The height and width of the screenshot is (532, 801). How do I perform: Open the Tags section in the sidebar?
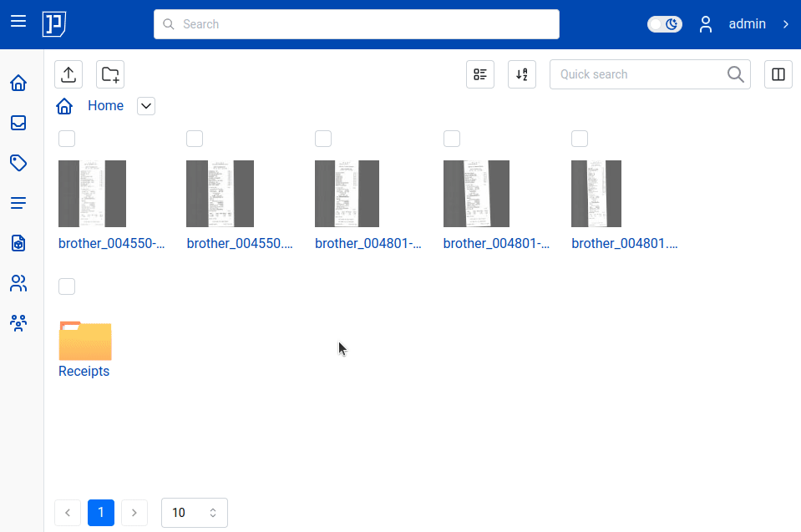pyautogui.click(x=18, y=163)
